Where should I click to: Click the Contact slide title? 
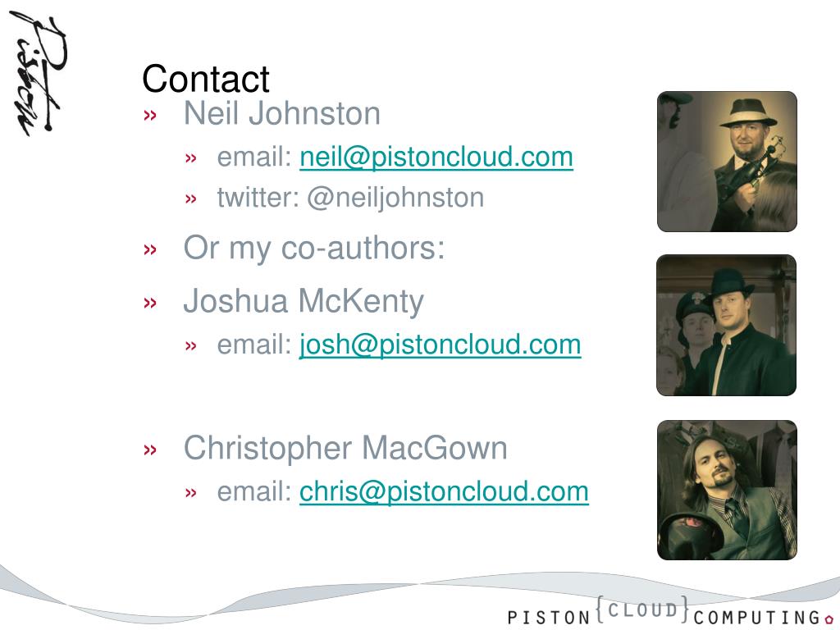[205, 79]
